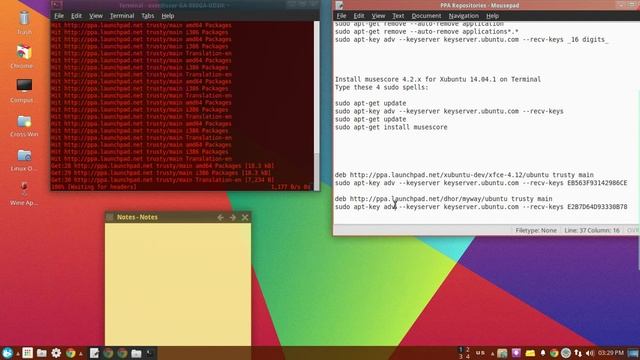This screenshot has width=640, height=360.
Task: Go to next note with the right arrow
Action: (233, 218)
